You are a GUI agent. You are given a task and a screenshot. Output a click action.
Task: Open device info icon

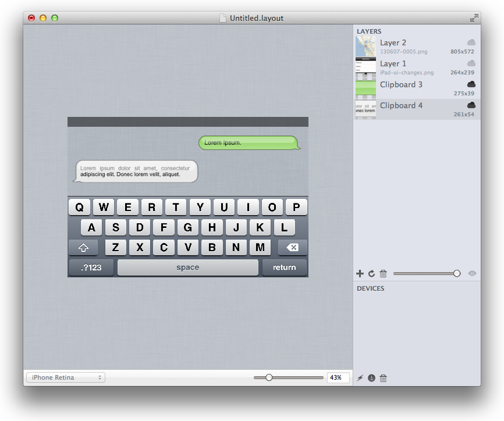click(371, 378)
